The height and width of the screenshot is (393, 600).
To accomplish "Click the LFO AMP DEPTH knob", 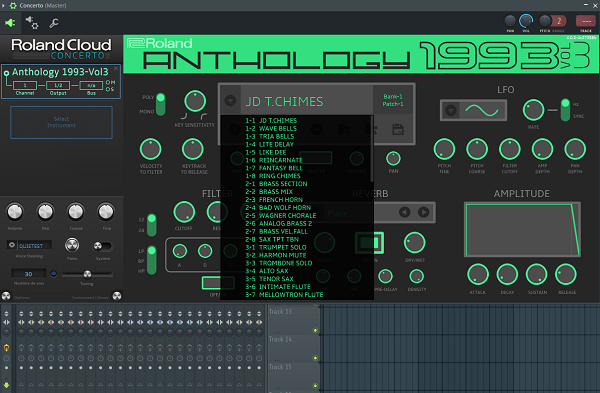I will click(x=543, y=149).
